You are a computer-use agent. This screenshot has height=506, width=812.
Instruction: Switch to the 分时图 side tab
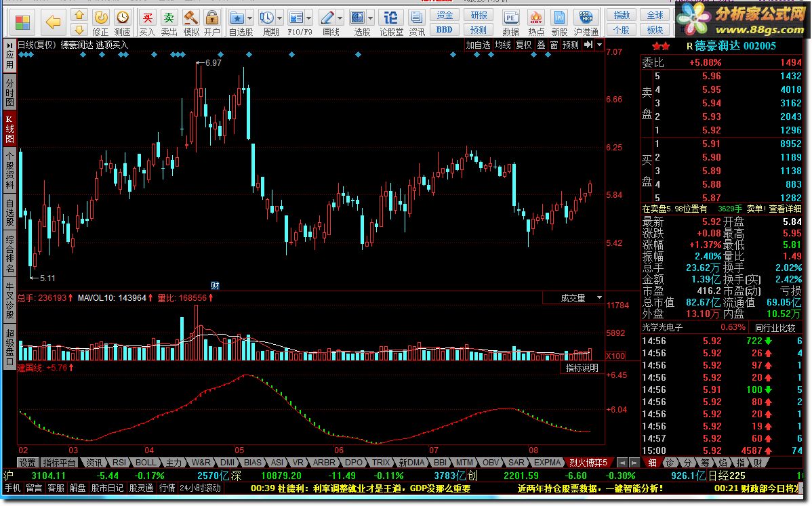coord(10,92)
